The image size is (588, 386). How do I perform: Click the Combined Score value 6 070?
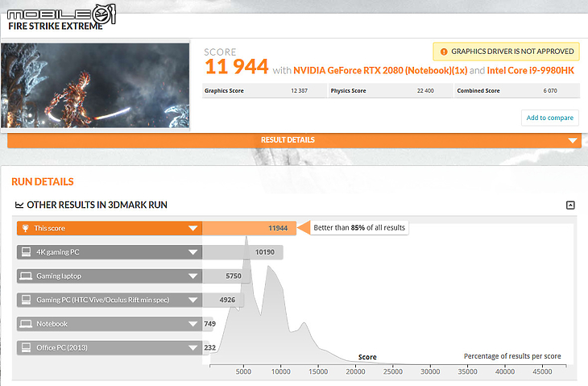coord(550,91)
